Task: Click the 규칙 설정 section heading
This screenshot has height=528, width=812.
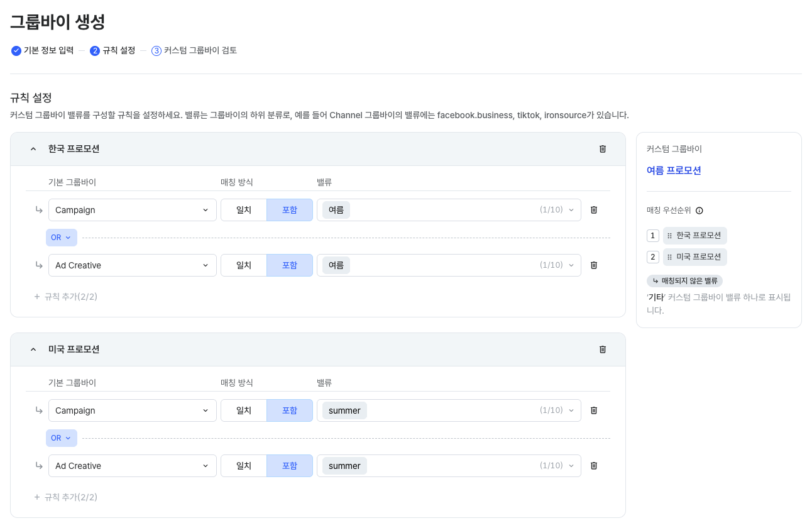Action: point(31,98)
